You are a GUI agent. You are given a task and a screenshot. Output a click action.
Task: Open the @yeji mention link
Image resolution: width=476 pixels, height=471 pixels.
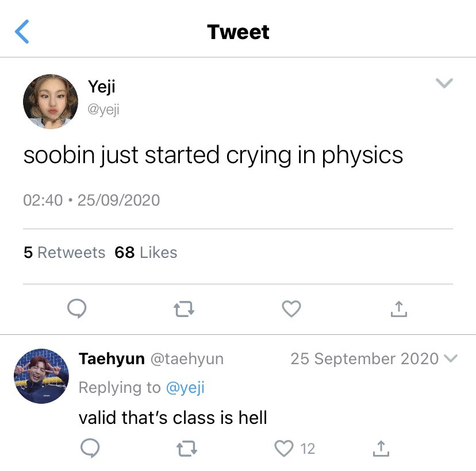pyautogui.click(x=185, y=388)
